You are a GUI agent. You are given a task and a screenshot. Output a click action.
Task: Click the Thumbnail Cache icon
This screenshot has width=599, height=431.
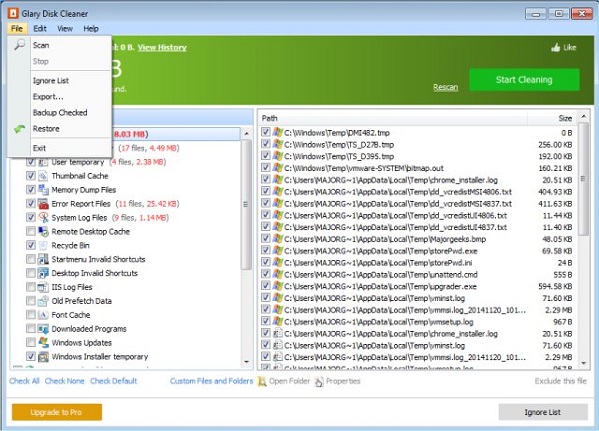coord(43,176)
